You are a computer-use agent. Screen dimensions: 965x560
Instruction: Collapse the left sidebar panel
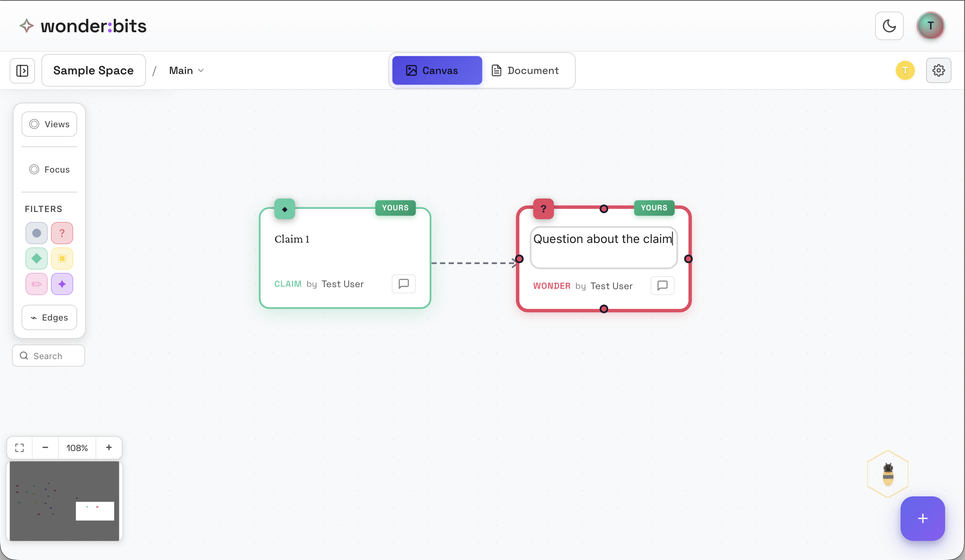pyautogui.click(x=22, y=70)
